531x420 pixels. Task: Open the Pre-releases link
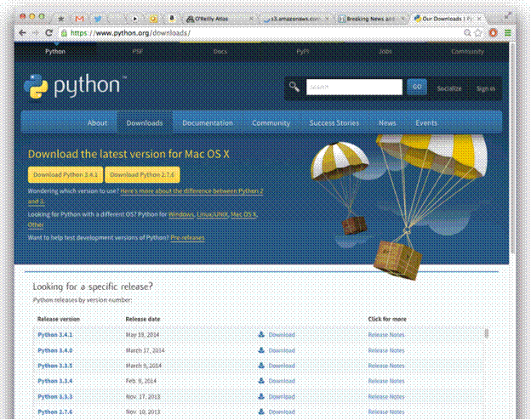[187, 237]
